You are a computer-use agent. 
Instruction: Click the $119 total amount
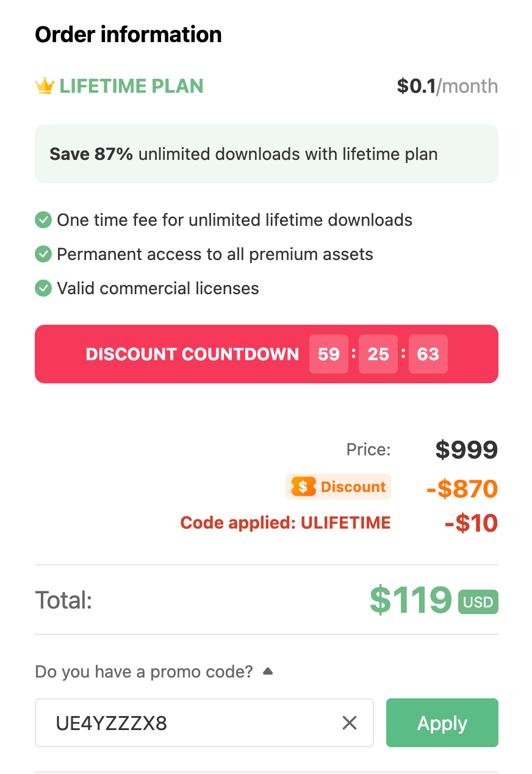tap(411, 600)
